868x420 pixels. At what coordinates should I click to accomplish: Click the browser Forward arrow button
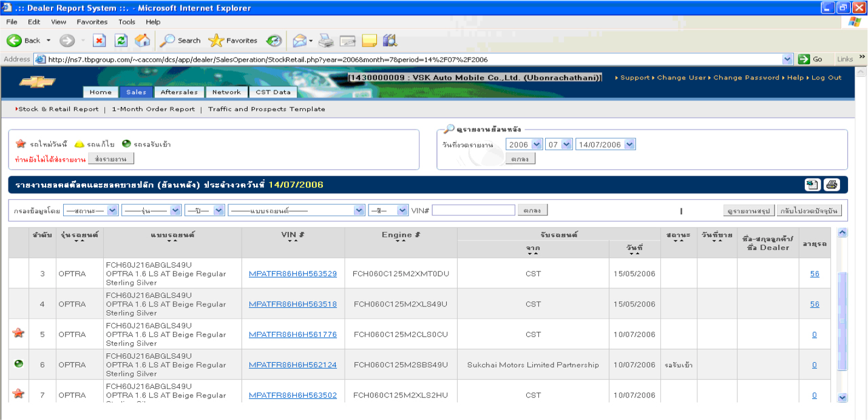pyautogui.click(x=66, y=41)
